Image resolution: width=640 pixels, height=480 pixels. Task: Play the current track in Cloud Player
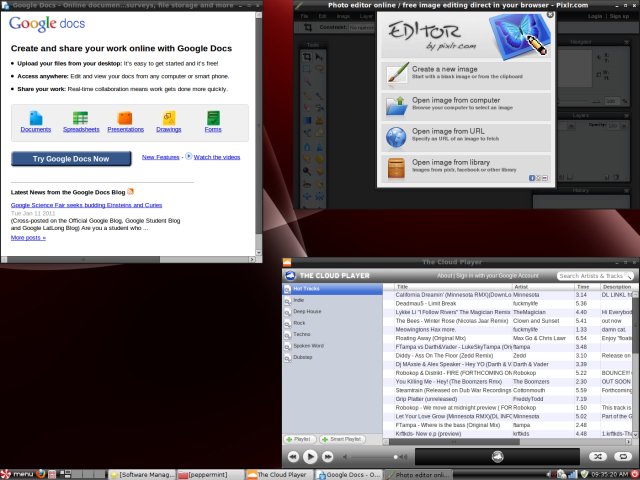pyautogui.click(x=310, y=457)
